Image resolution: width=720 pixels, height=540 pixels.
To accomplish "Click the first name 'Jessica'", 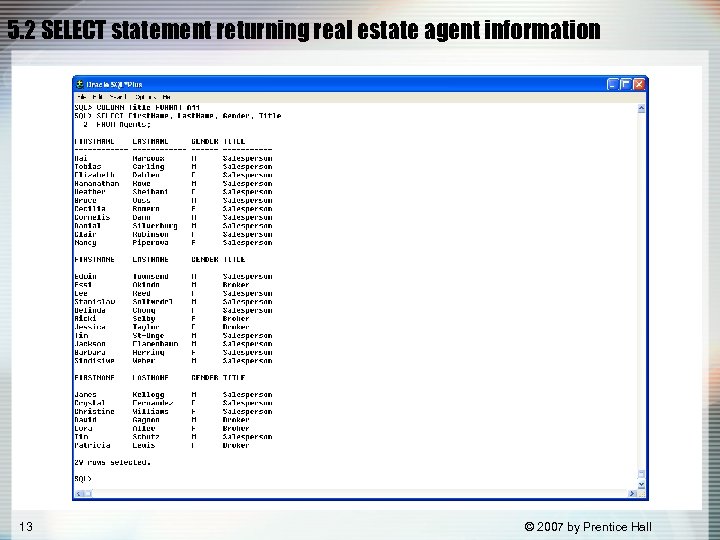I will coord(90,327).
